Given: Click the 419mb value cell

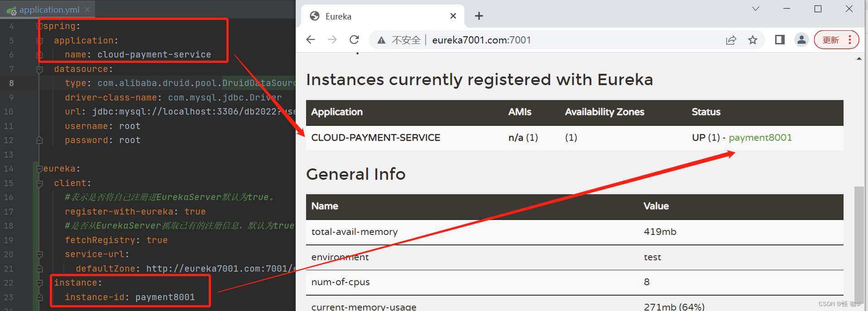Looking at the screenshot, I should (x=660, y=232).
